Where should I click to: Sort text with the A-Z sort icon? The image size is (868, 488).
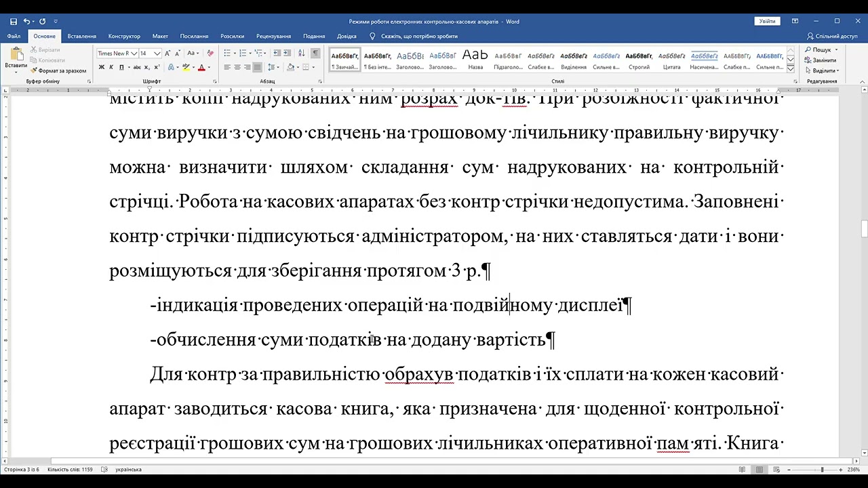tap(301, 54)
